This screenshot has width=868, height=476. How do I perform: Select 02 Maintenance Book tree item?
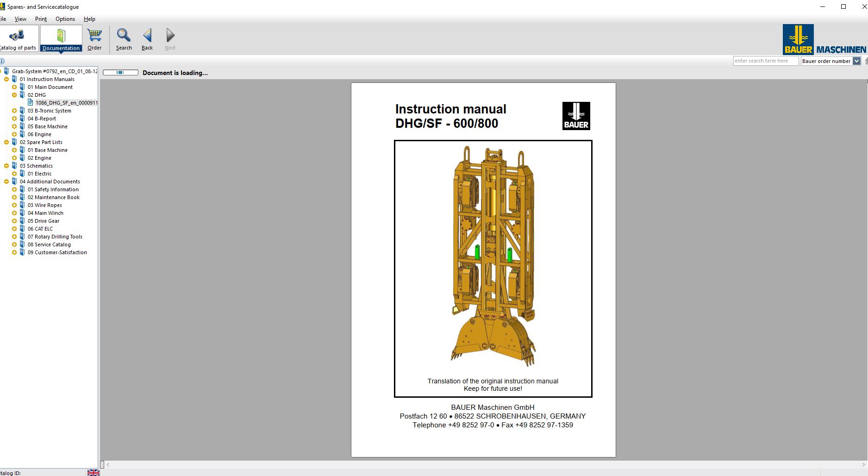pyautogui.click(x=54, y=197)
